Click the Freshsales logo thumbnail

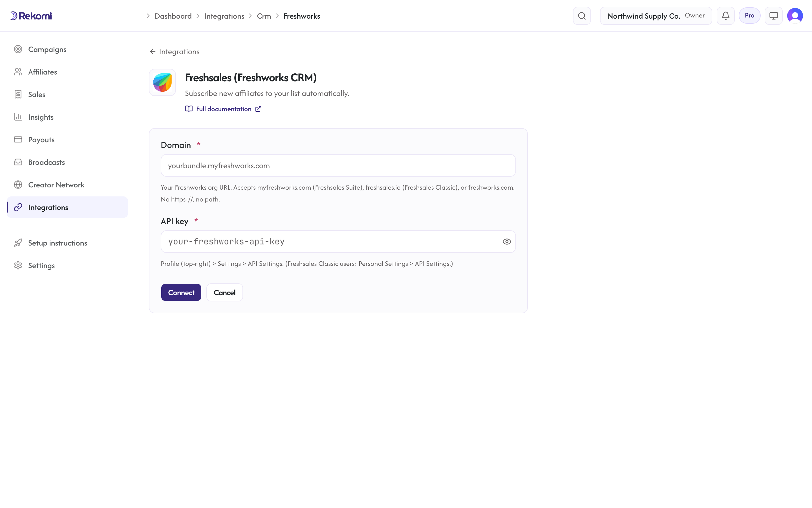(162, 82)
